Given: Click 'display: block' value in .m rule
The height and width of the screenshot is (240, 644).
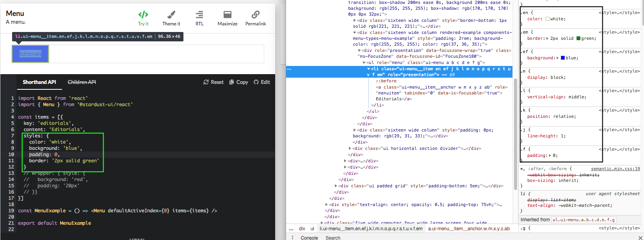Looking at the screenshot, I should [558, 77].
